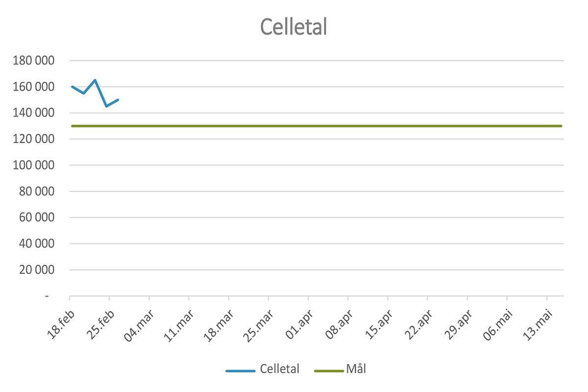The width and height of the screenshot is (588, 392).
Task: Click the 160 000 y-axis label
Action: [34, 87]
